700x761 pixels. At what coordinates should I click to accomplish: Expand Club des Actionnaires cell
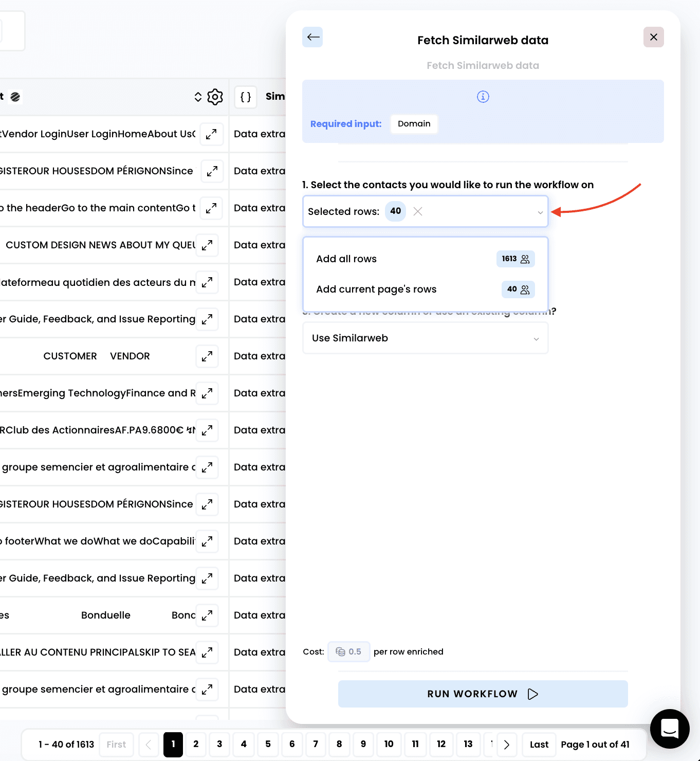tap(207, 430)
